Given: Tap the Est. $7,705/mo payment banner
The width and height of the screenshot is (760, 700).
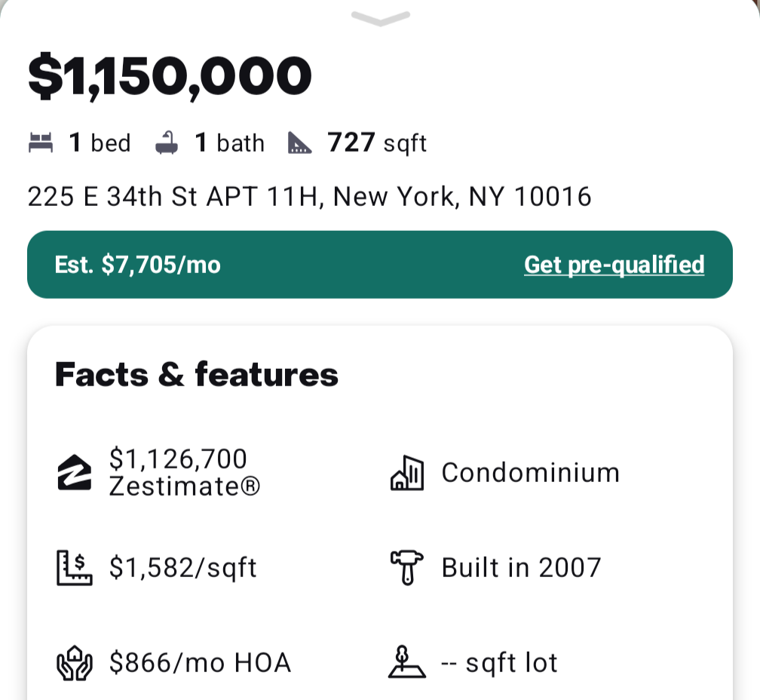Looking at the screenshot, I should pyautogui.click(x=380, y=265).
